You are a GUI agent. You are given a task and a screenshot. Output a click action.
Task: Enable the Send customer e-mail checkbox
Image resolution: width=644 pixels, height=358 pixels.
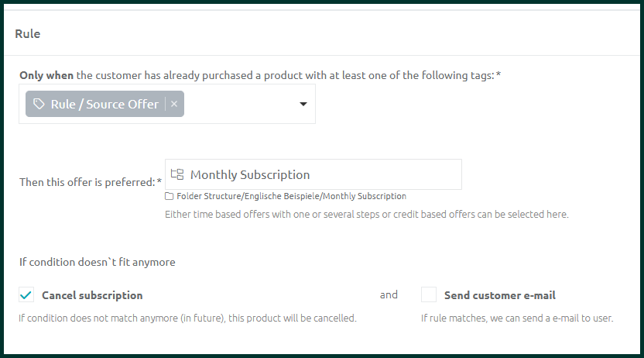point(429,294)
